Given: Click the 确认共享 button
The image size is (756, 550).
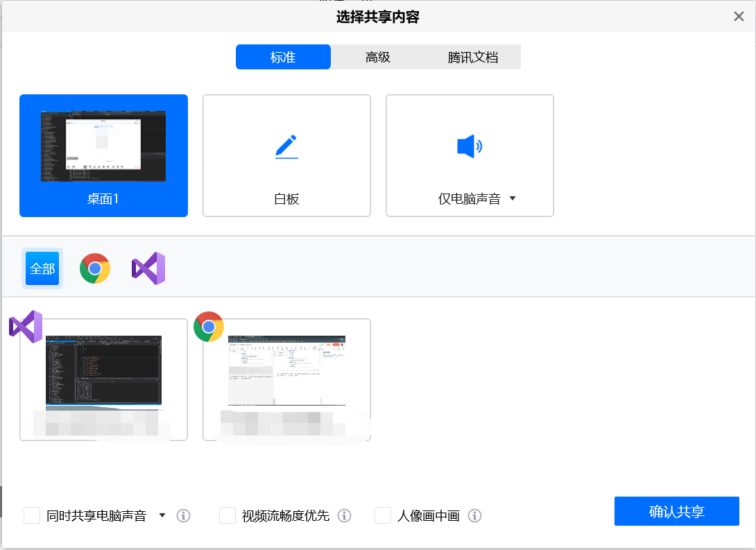Looking at the screenshot, I should point(676,511).
